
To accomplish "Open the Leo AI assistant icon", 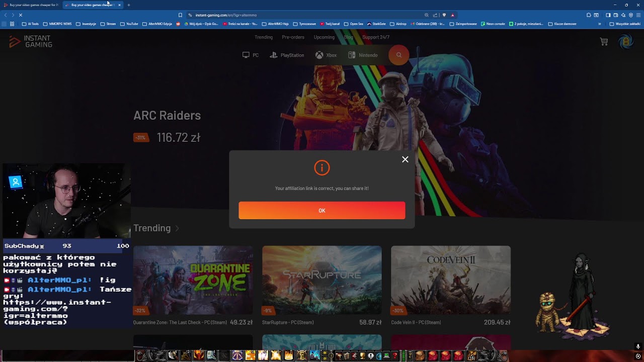I will [623, 15].
